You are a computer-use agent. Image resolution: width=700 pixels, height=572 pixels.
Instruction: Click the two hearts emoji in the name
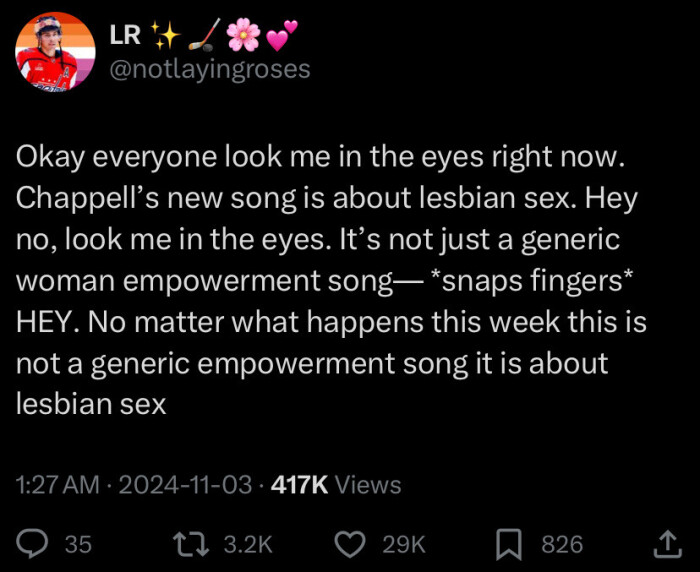point(282,36)
